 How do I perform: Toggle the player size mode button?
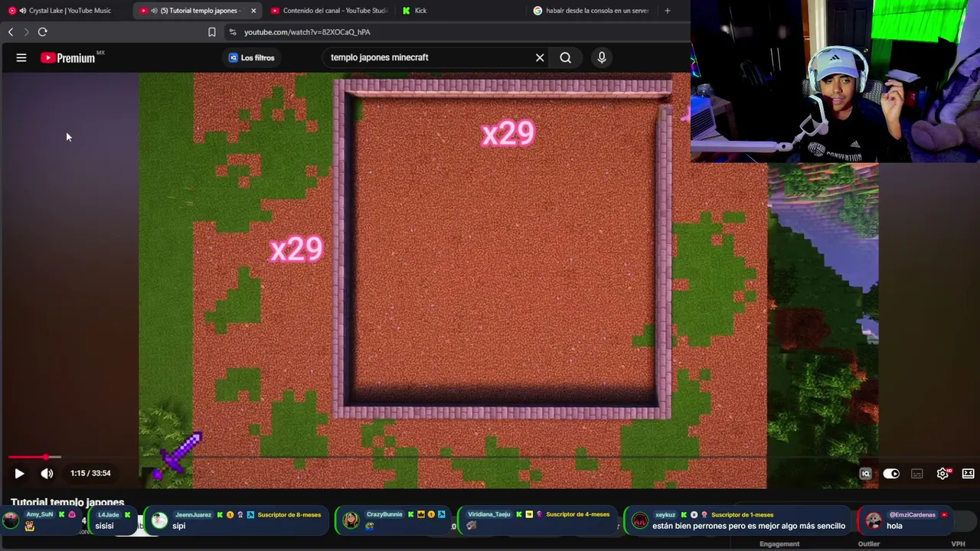coord(968,474)
